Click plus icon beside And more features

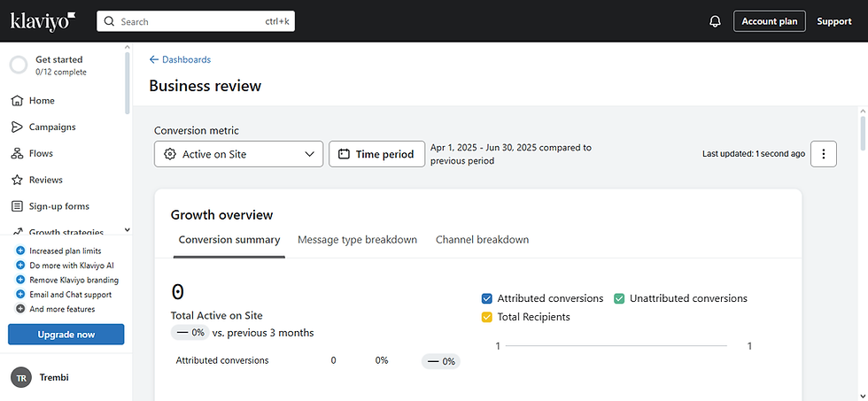[x=20, y=309]
